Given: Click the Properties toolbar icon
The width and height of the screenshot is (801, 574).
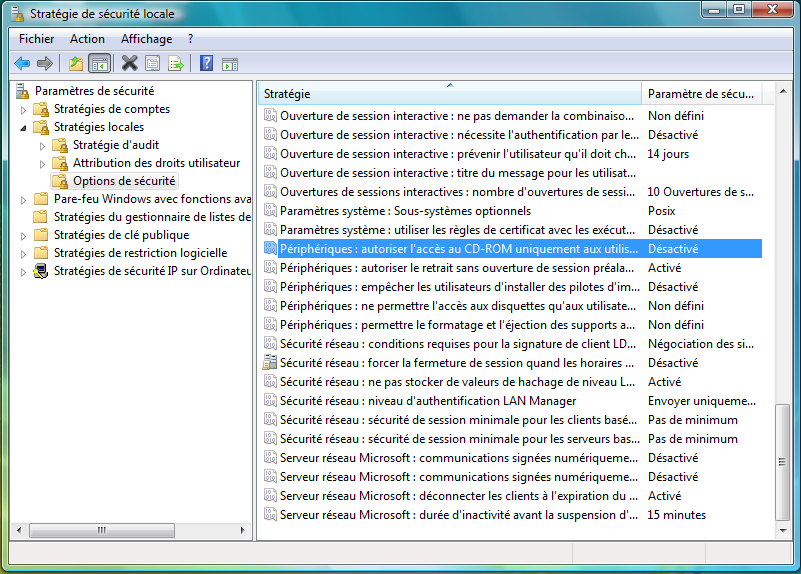Looking at the screenshot, I should [x=152, y=64].
